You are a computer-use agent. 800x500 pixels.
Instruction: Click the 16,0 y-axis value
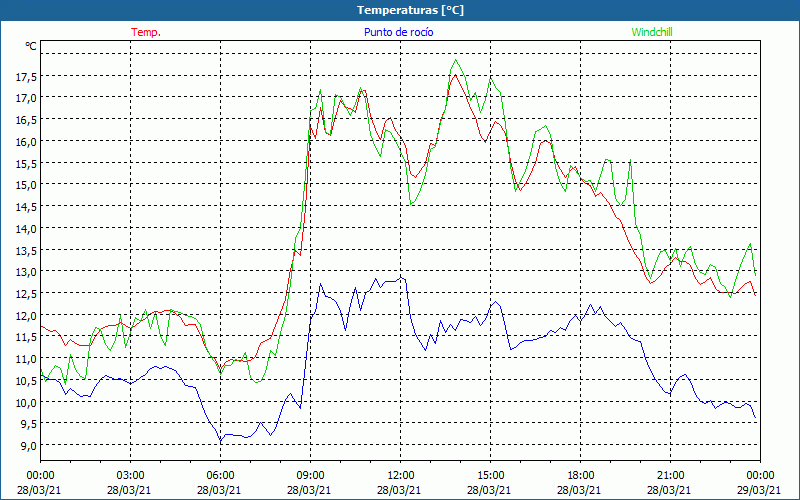tap(26, 141)
